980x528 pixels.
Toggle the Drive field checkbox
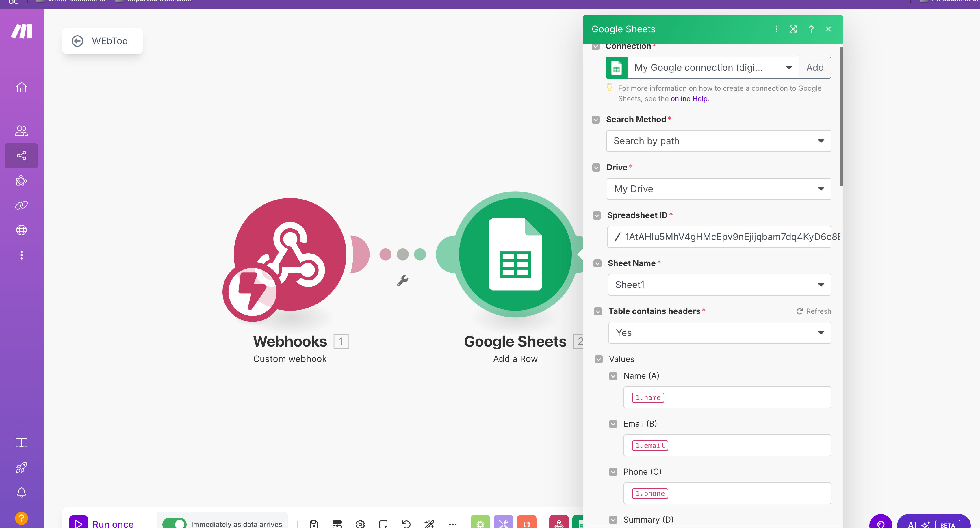[x=596, y=167]
